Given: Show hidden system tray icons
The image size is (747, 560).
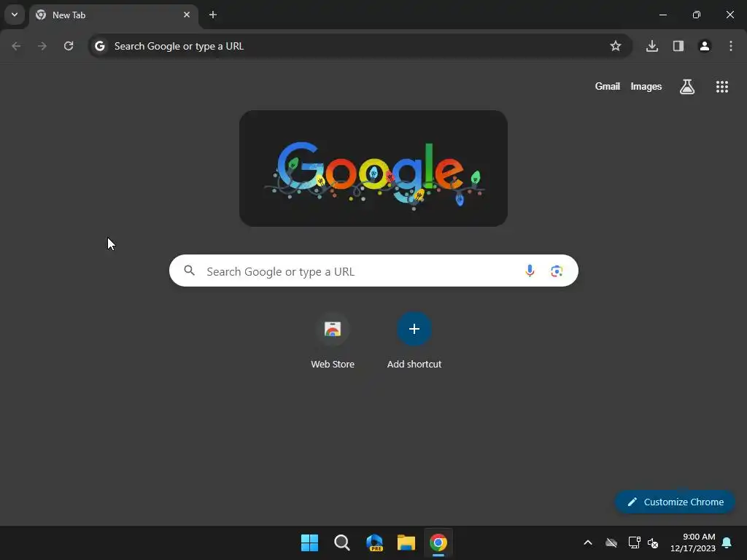Looking at the screenshot, I should pos(588,542).
